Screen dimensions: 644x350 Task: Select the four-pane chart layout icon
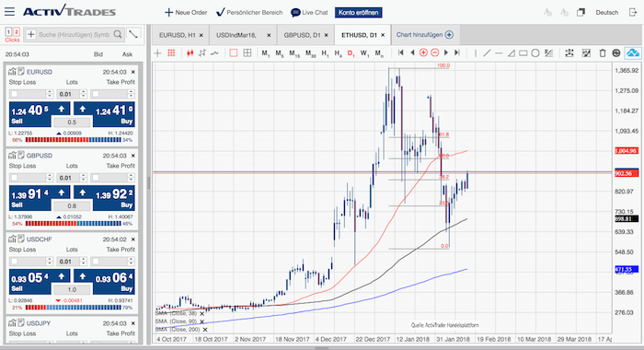[247, 53]
